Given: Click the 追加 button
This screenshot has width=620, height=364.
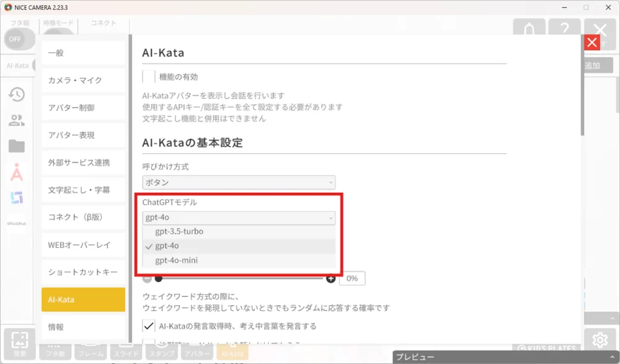Looking at the screenshot, I should coord(599,66).
